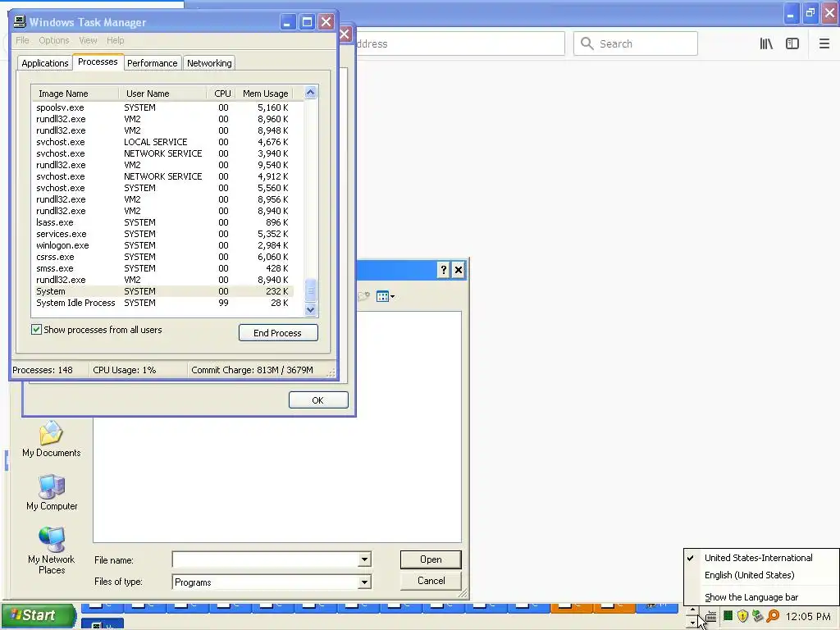The width and height of the screenshot is (840, 630).
Task: Expand the Files of type dropdown arrow
Action: click(x=364, y=582)
